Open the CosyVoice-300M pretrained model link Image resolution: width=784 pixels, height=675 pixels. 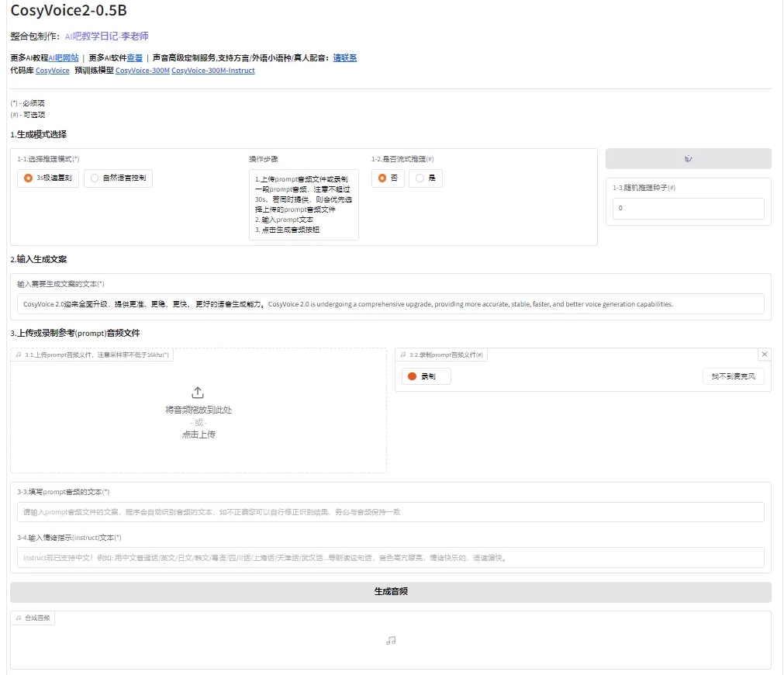(142, 71)
